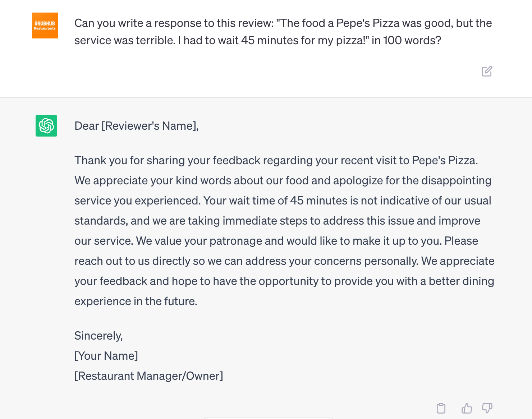Screen dimensions: 532x419
Task: Click the line "experience in the future."
Action: point(136,301)
